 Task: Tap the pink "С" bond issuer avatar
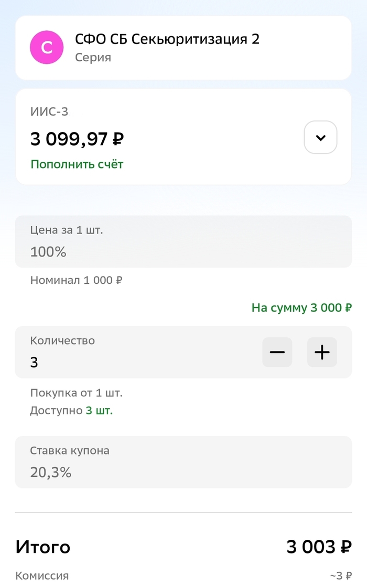click(47, 48)
